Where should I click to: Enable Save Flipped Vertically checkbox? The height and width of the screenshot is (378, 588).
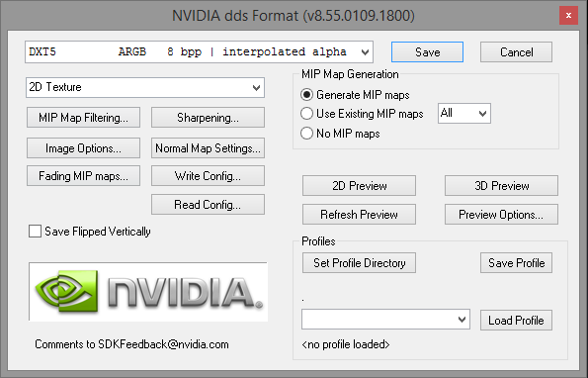pyautogui.click(x=35, y=232)
